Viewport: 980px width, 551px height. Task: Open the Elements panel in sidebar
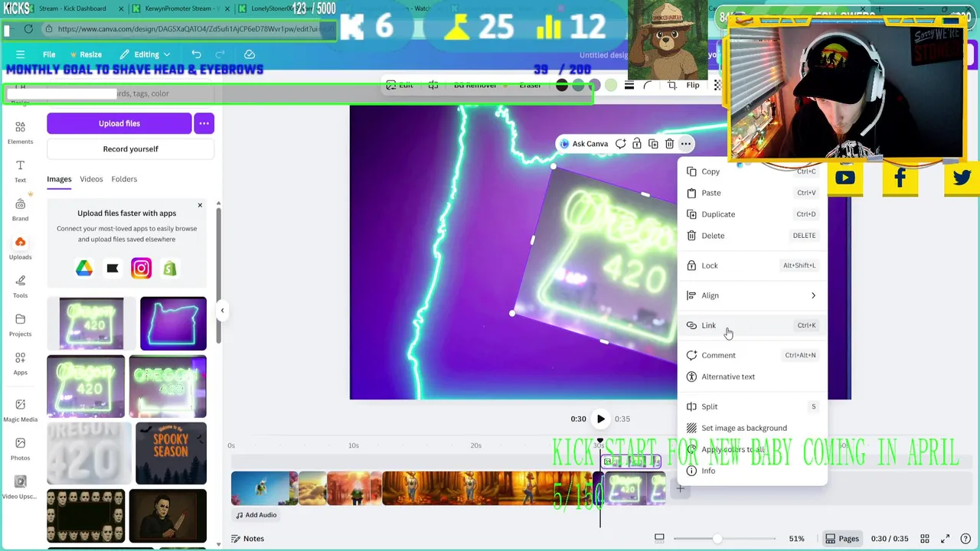(x=20, y=132)
